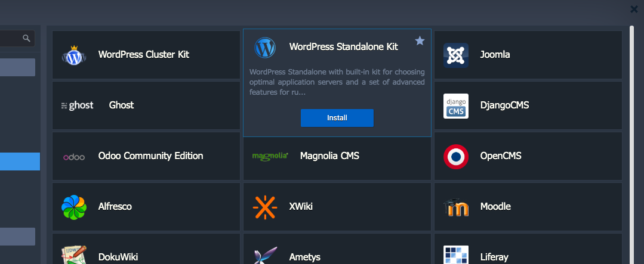Select the Moodle title text
644x264 pixels.
pos(496,207)
